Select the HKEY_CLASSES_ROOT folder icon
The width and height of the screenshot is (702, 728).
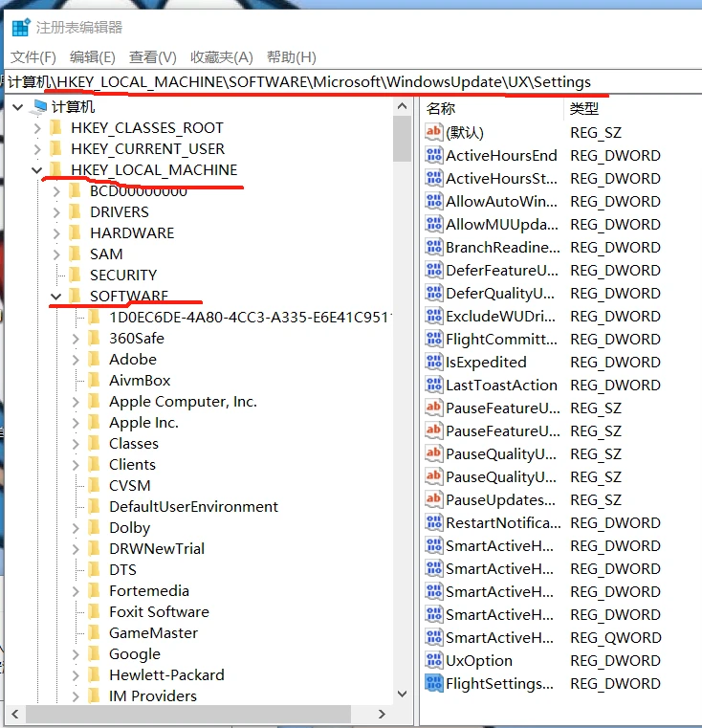coord(55,127)
